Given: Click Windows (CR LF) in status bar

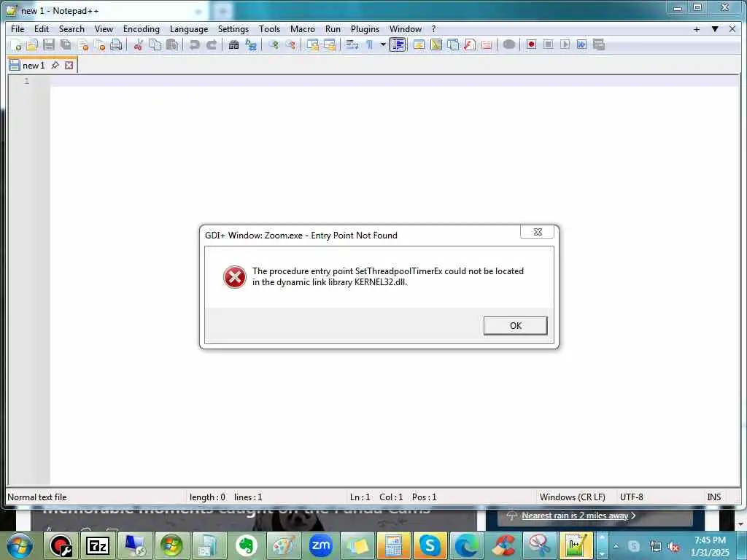Looking at the screenshot, I should click(572, 497).
